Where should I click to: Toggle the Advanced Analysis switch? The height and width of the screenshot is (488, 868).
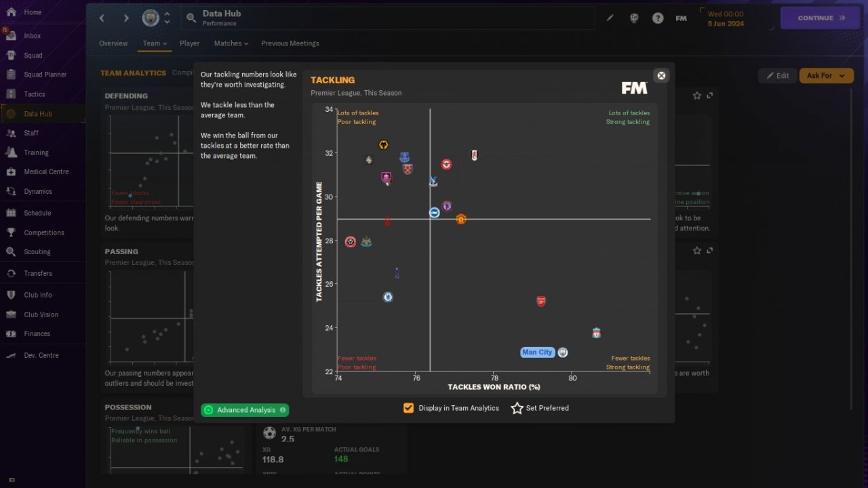(x=245, y=410)
